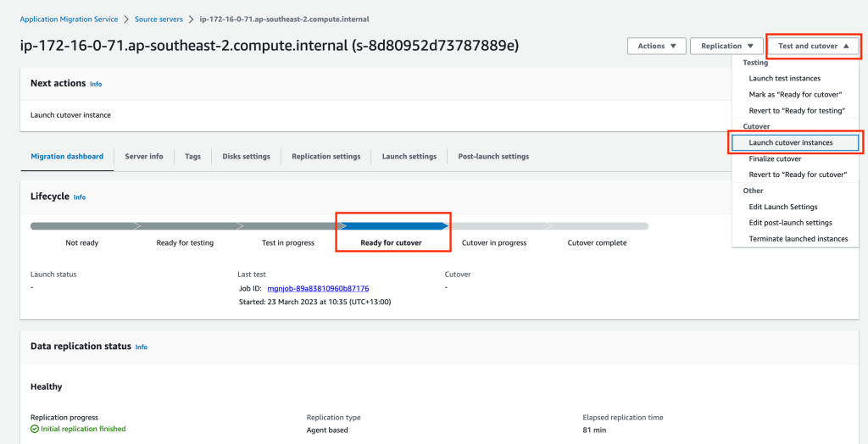Screen dimensions: 868x444
Task: Select Launch test instances menu item
Action: (x=784, y=78)
